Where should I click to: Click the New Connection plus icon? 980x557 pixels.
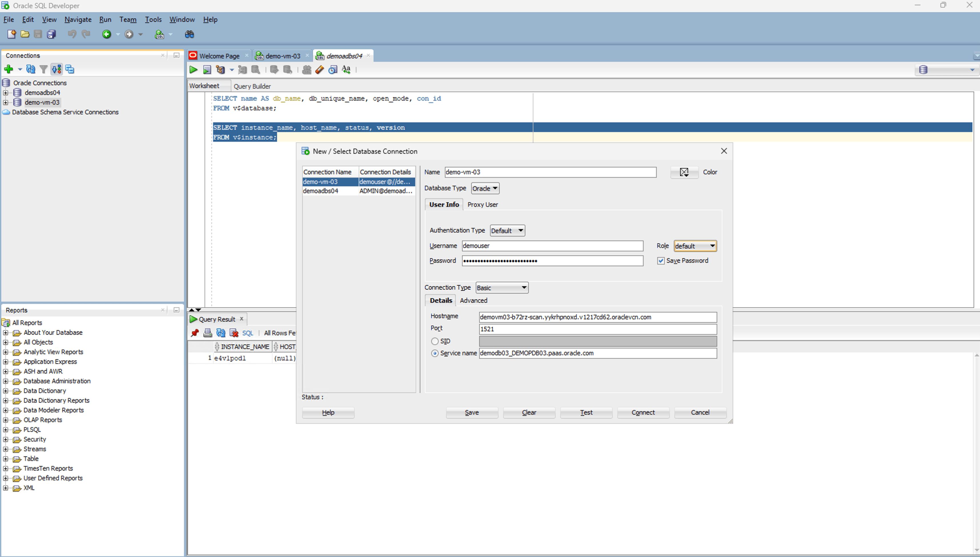pyautogui.click(x=8, y=69)
